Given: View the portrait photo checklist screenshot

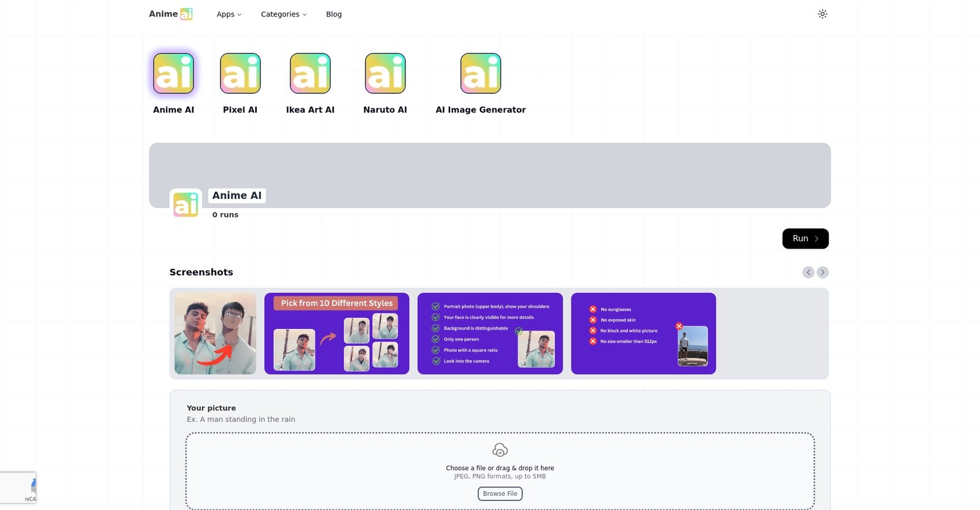Looking at the screenshot, I should (x=490, y=334).
